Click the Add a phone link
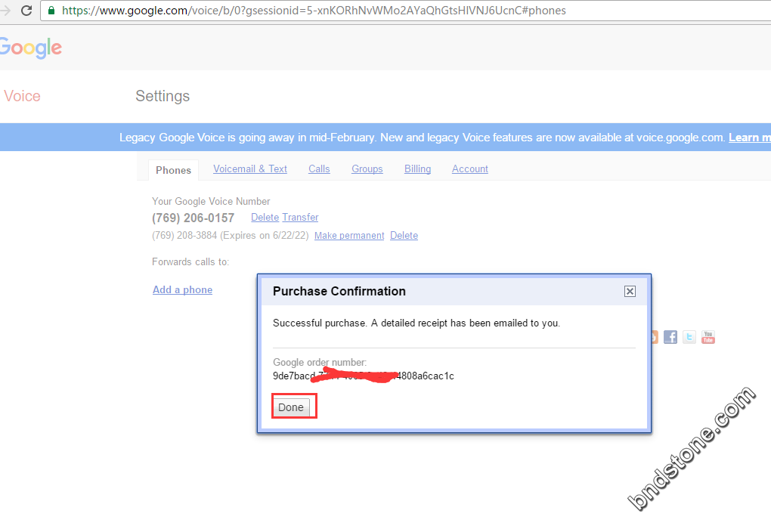 click(x=182, y=289)
